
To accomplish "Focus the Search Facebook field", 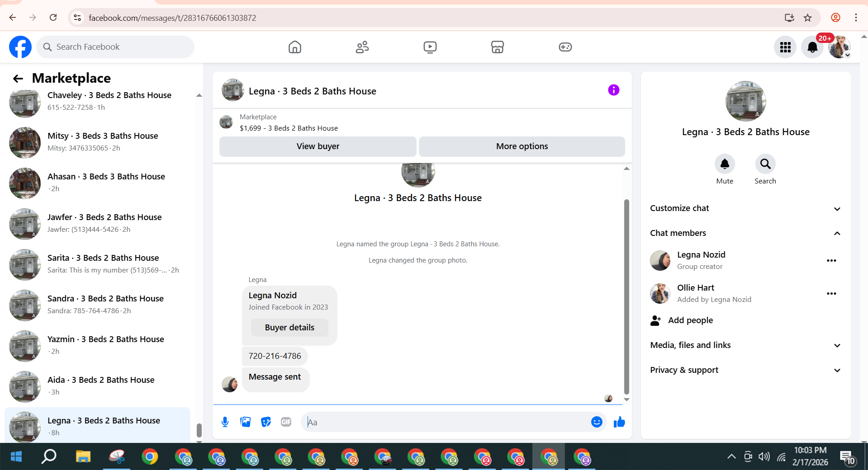I will coord(115,47).
